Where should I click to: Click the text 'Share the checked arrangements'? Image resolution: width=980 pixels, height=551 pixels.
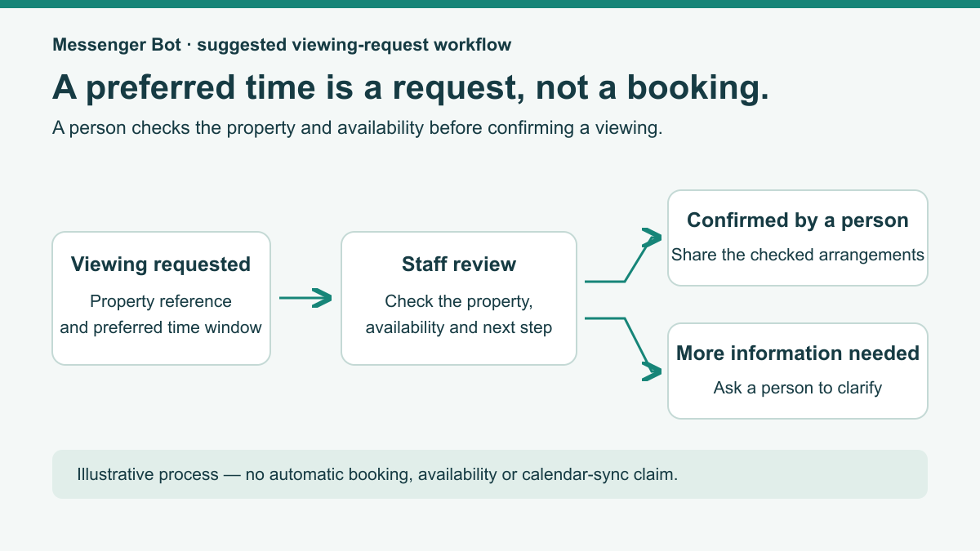(x=798, y=255)
